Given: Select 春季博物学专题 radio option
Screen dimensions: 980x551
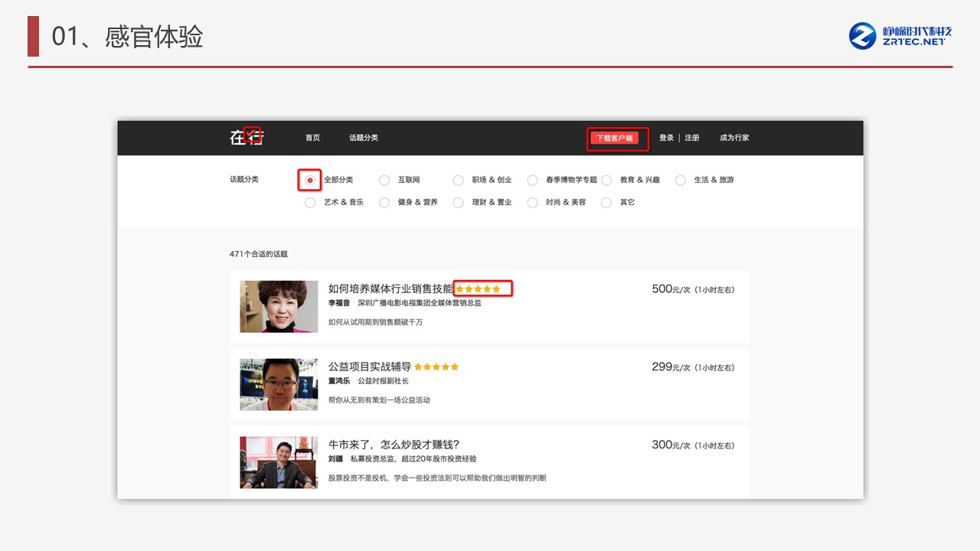Looking at the screenshot, I should pyautogui.click(x=532, y=181).
